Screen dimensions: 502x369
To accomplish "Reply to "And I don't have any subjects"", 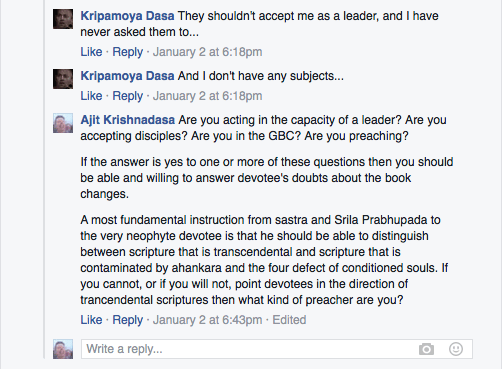I will [x=127, y=96].
